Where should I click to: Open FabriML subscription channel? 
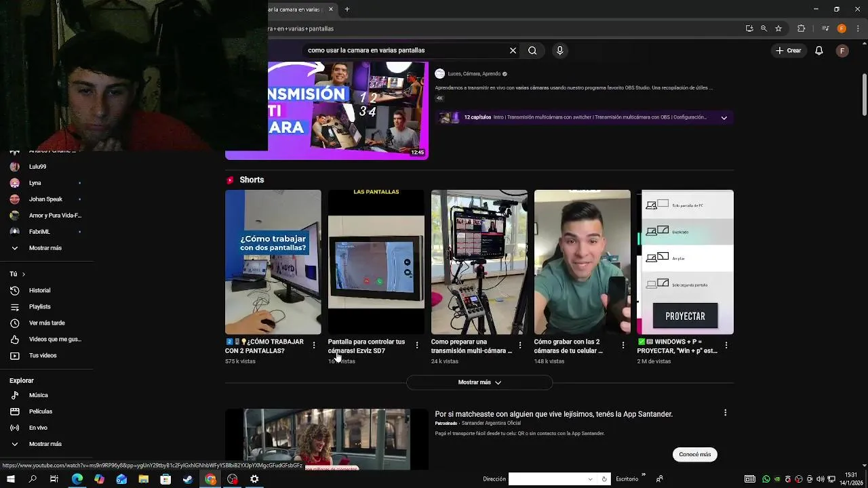[39, 232]
